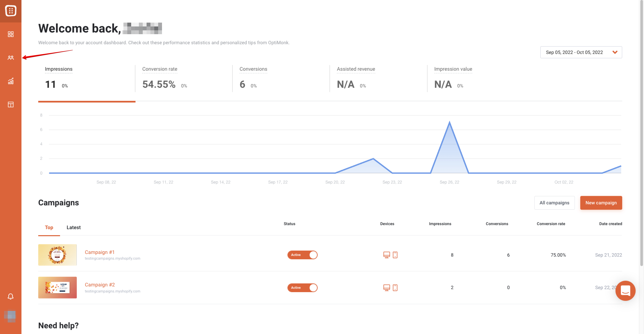Click the Conversion rate column header in table
Image resolution: width=644 pixels, height=334 pixels.
tap(551, 224)
